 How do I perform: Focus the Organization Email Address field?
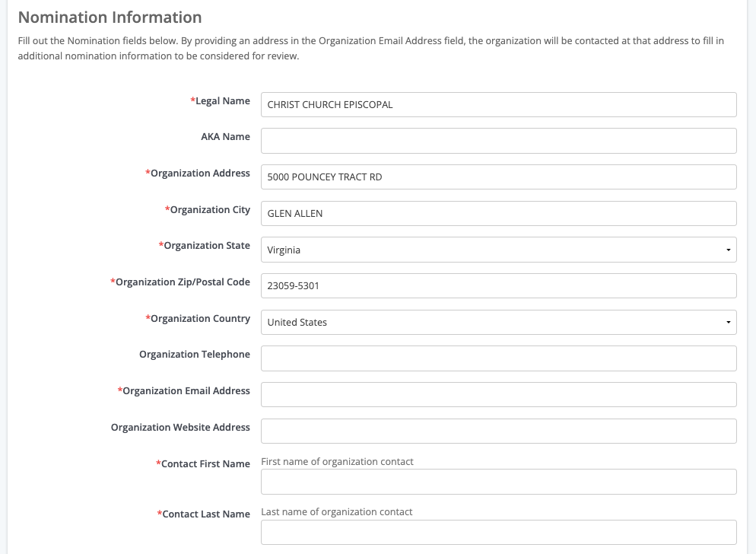498,395
